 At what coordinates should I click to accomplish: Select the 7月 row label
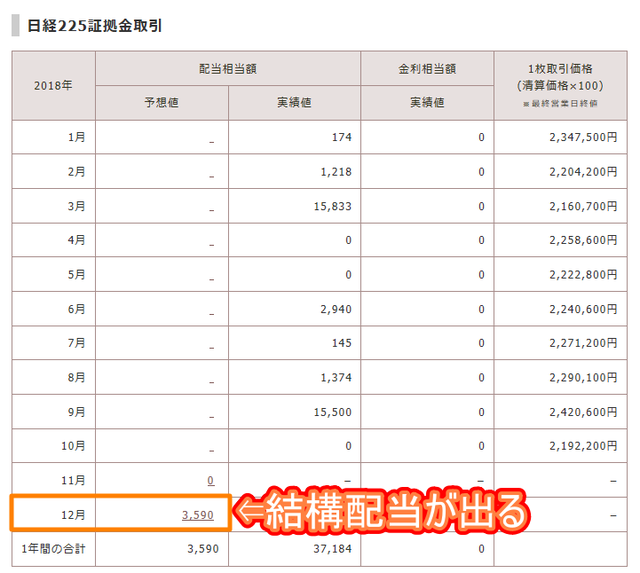point(77,343)
